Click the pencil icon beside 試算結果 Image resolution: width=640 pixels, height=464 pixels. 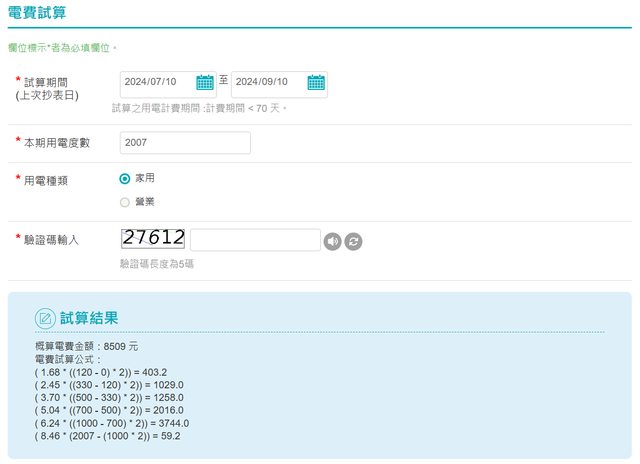coord(45,318)
